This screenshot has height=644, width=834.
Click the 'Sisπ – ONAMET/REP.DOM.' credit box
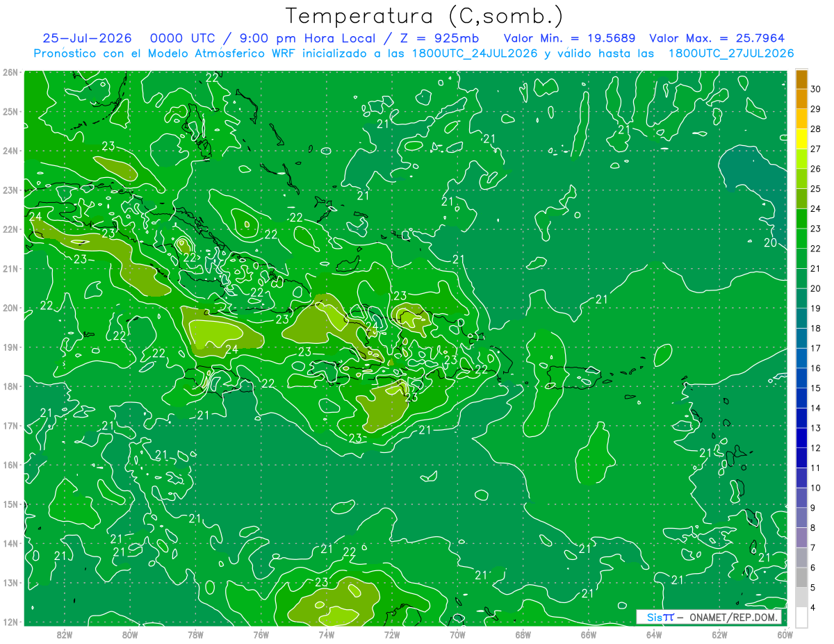click(710, 617)
